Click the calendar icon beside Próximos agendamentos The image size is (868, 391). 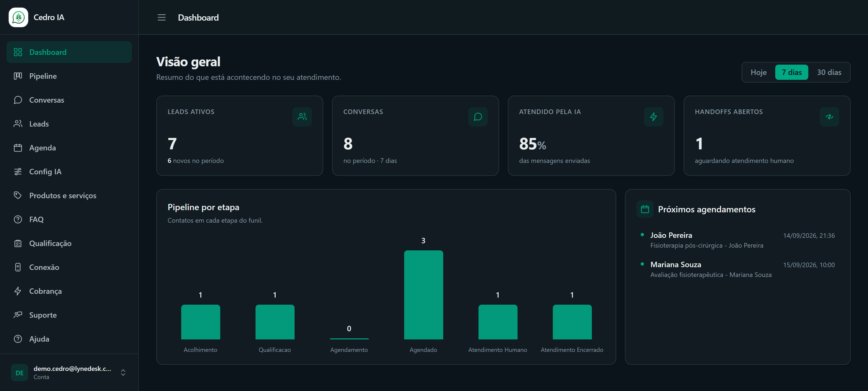click(644, 209)
